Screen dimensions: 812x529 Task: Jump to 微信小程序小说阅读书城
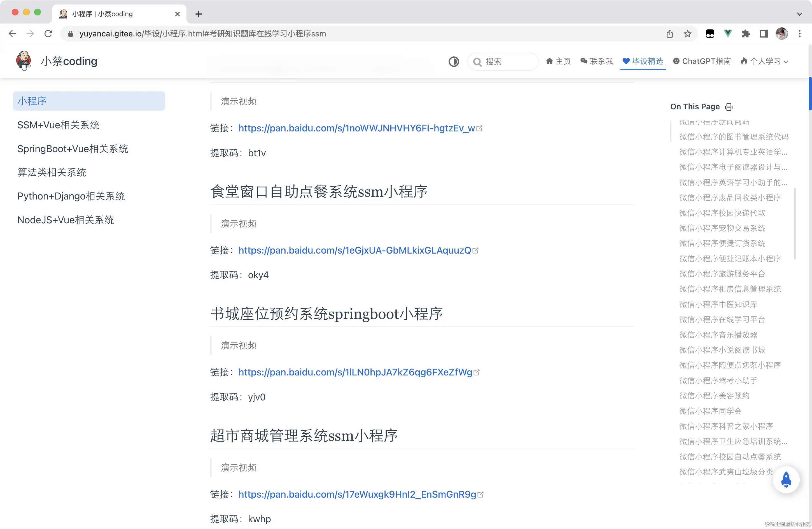pyautogui.click(x=722, y=350)
